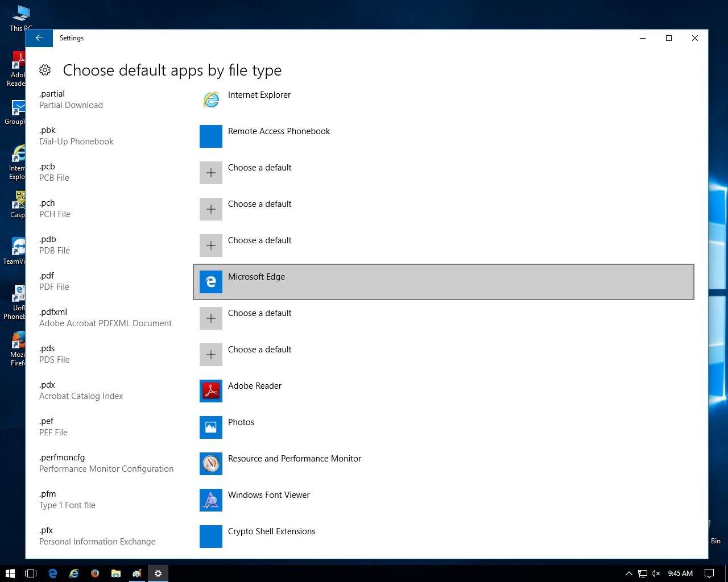Click the plus icon for .pch file type
728x582 pixels.
pos(211,209)
